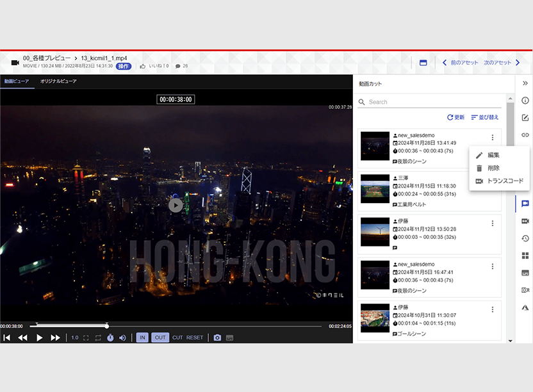This screenshot has height=392, width=533.
Task: Open the OCR sidebar icon
Action: (525, 290)
